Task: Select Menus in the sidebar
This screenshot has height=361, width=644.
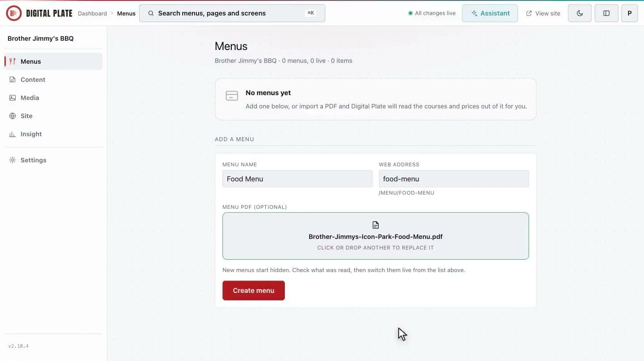Action: point(54,61)
